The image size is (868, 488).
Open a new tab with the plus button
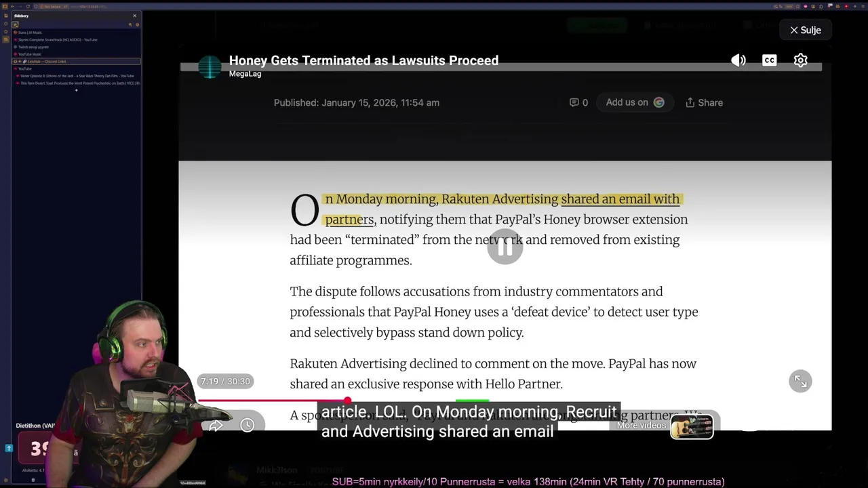coord(76,90)
